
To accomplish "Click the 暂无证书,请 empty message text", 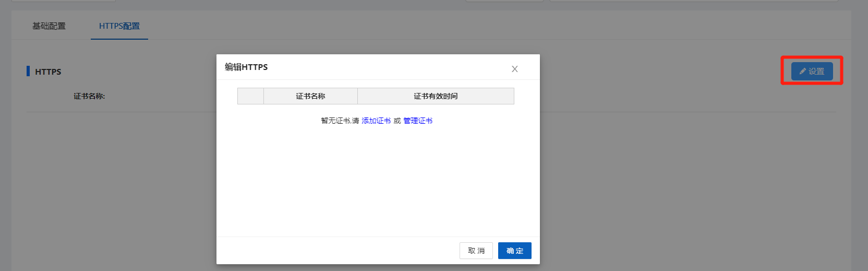I will pyautogui.click(x=340, y=121).
